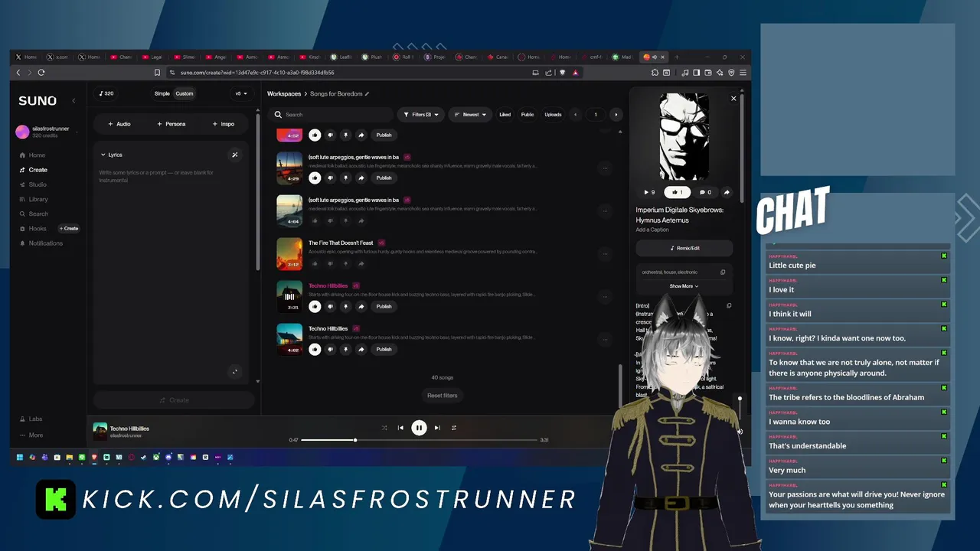This screenshot has height=551, width=980.
Task: Share the Techno Hillbillies 4:02 track
Action: [361, 349]
